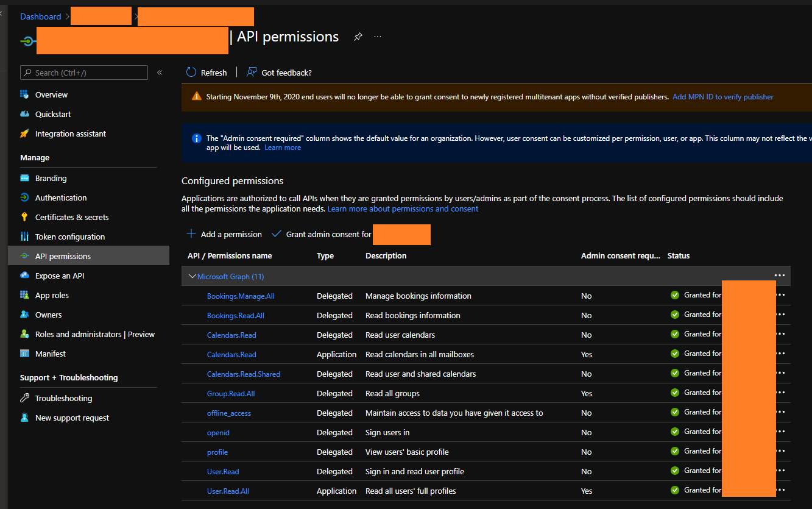The height and width of the screenshot is (509, 812).
Task: Open Learn more about permissions and consent
Action: (403, 208)
